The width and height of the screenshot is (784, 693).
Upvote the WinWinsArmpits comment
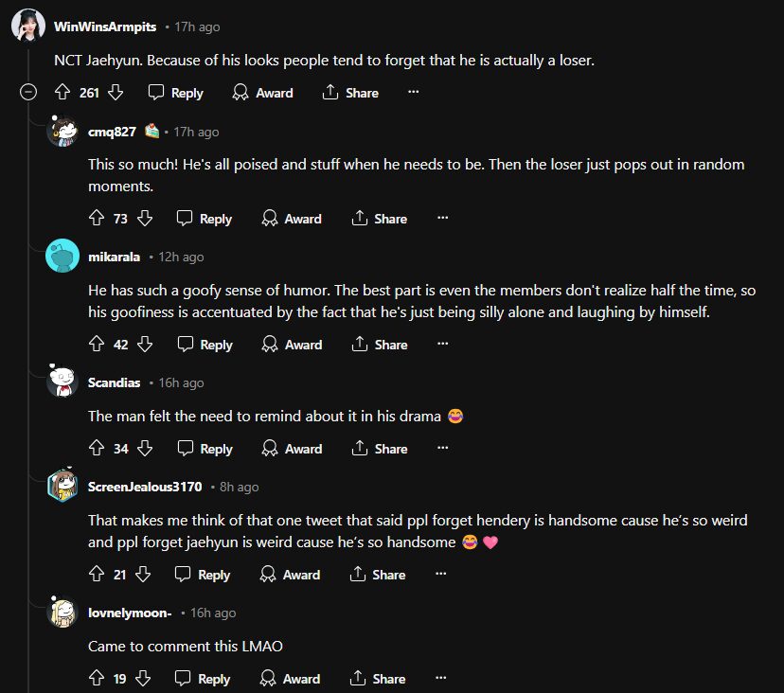[62, 93]
